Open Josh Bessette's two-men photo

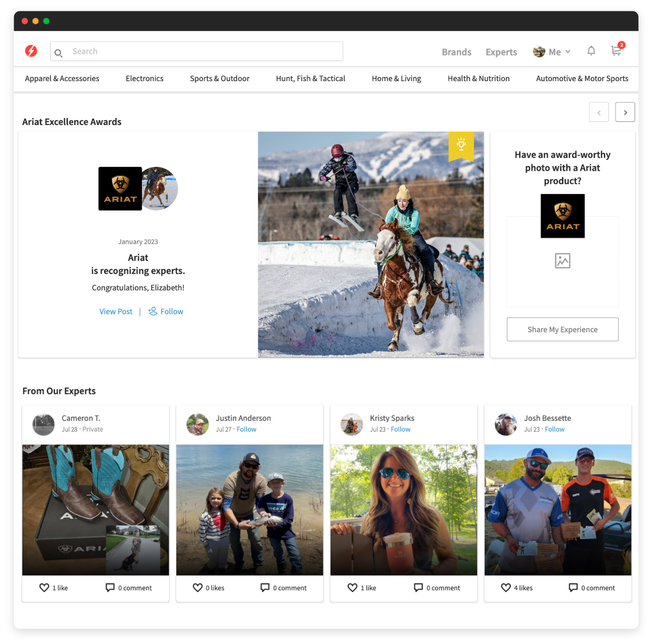[x=558, y=510]
